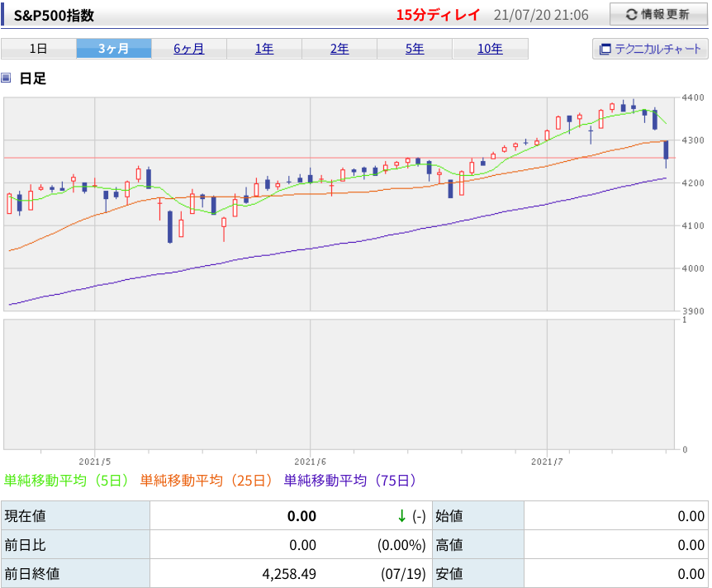Click the empty volume chart panel

pyautogui.click(x=339, y=384)
